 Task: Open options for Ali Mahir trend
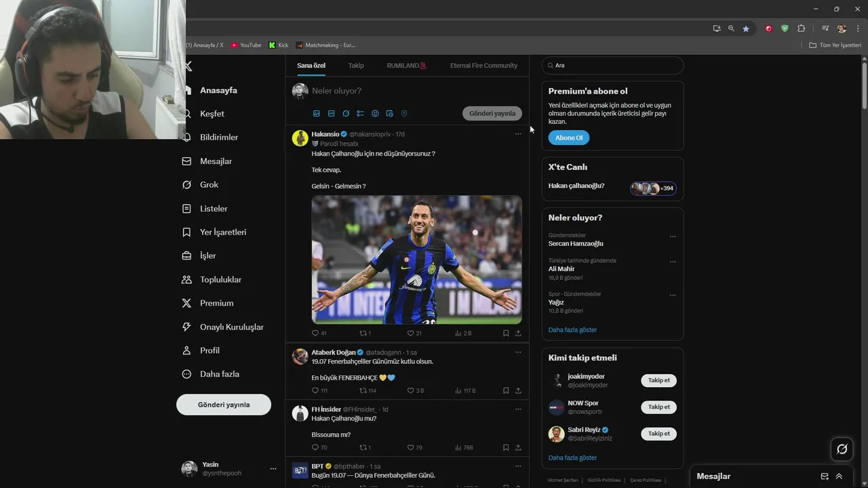(x=673, y=262)
